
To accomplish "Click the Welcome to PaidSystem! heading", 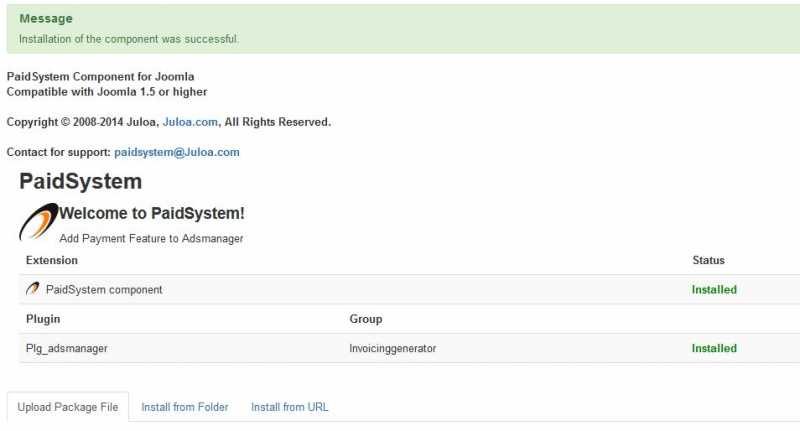I will tap(152, 213).
